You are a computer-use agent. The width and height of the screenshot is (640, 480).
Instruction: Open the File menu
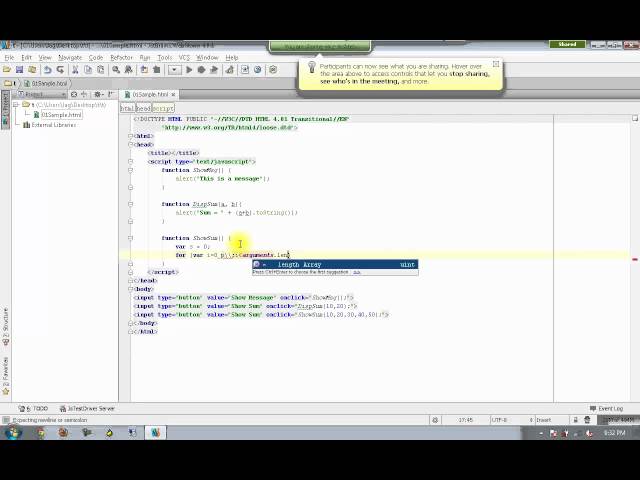[9, 58]
